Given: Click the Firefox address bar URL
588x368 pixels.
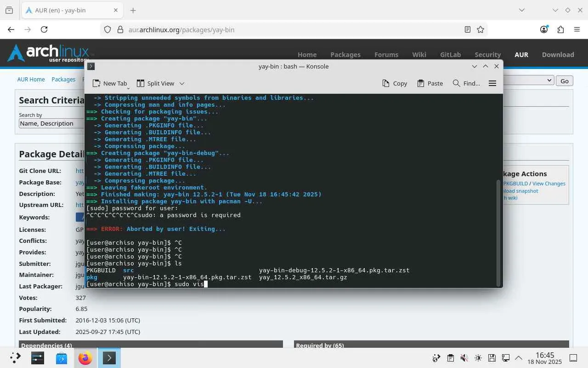Looking at the screenshot, I should click(x=181, y=29).
